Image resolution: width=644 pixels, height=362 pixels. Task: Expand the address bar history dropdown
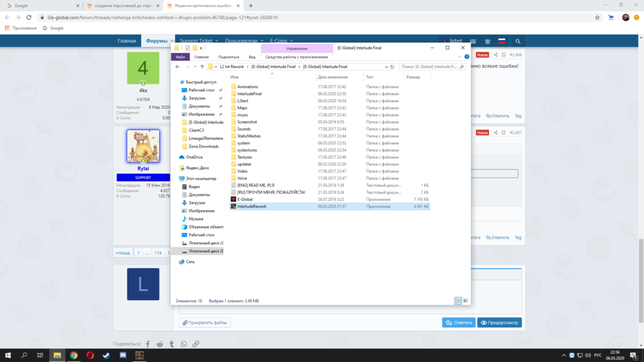386,67
